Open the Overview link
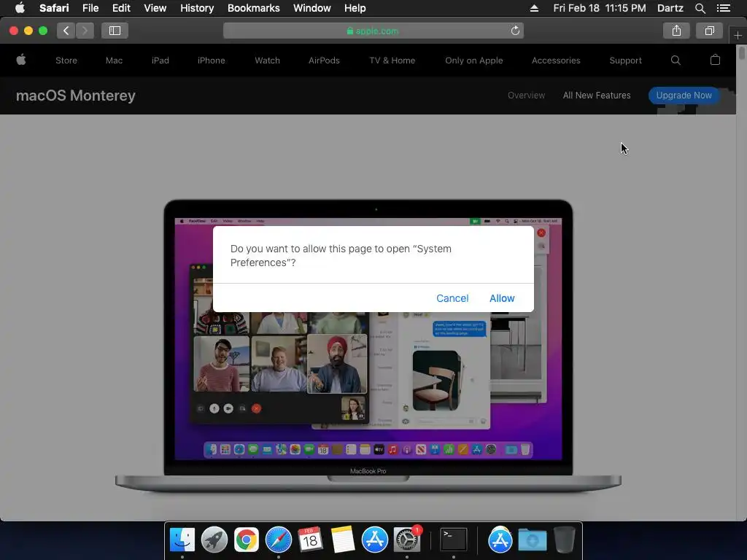This screenshot has width=747, height=560. coord(526,96)
